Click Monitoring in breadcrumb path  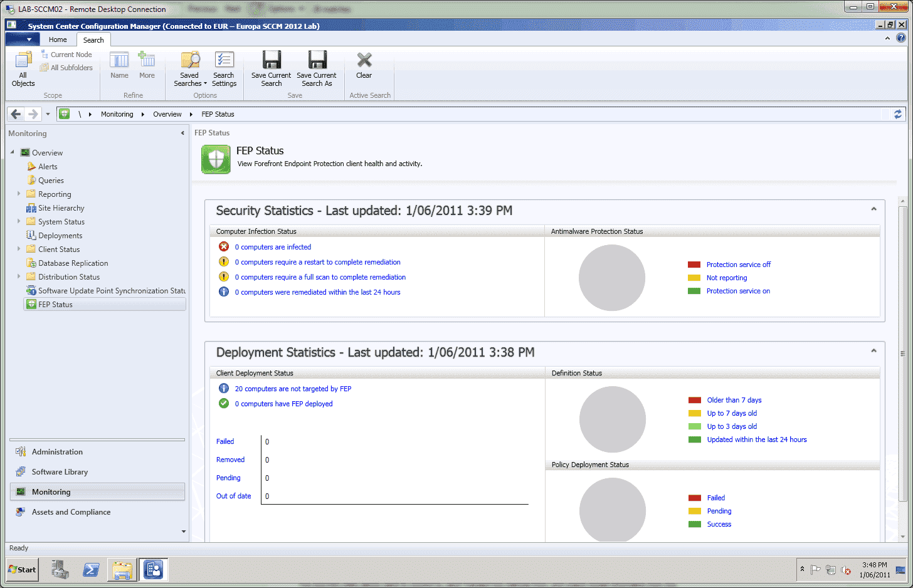coord(117,114)
